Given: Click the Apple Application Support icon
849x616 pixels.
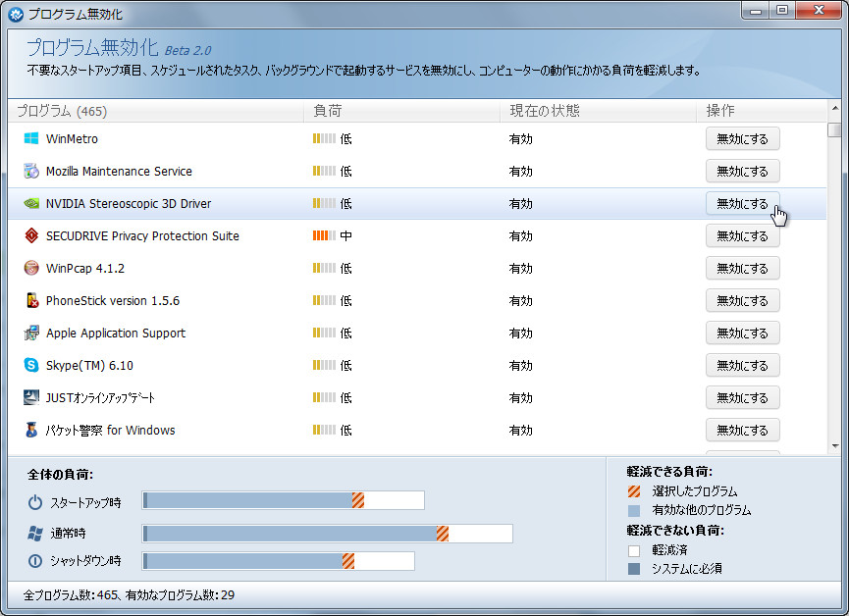Looking at the screenshot, I should pyautogui.click(x=29, y=333).
